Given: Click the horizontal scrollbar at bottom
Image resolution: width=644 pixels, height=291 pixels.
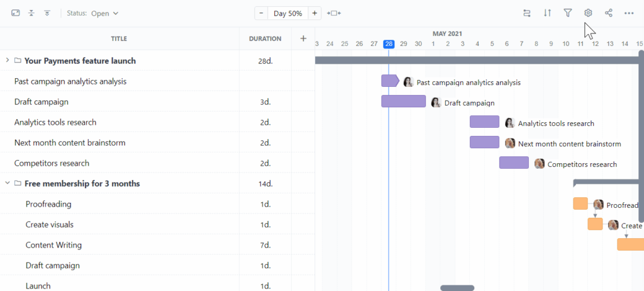Looking at the screenshot, I should [457, 288].
